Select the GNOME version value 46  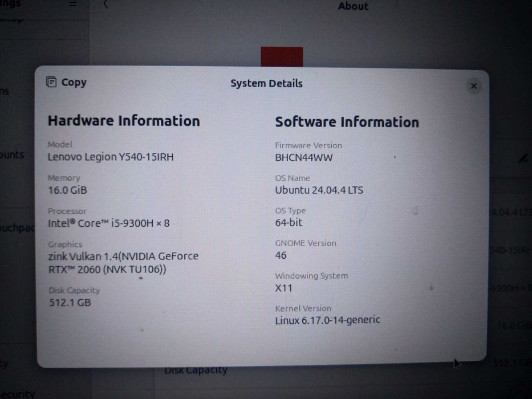281,255
